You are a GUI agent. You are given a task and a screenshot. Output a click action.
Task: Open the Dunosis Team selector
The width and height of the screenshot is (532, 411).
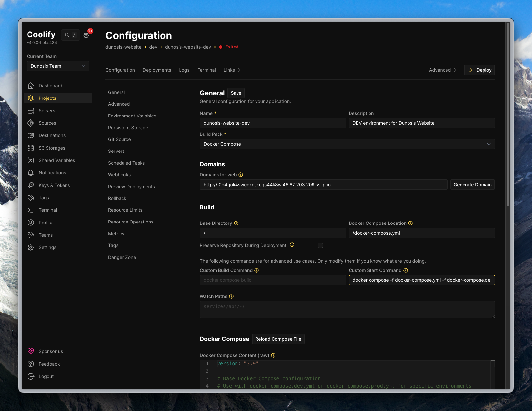click(x=58, y=66)
